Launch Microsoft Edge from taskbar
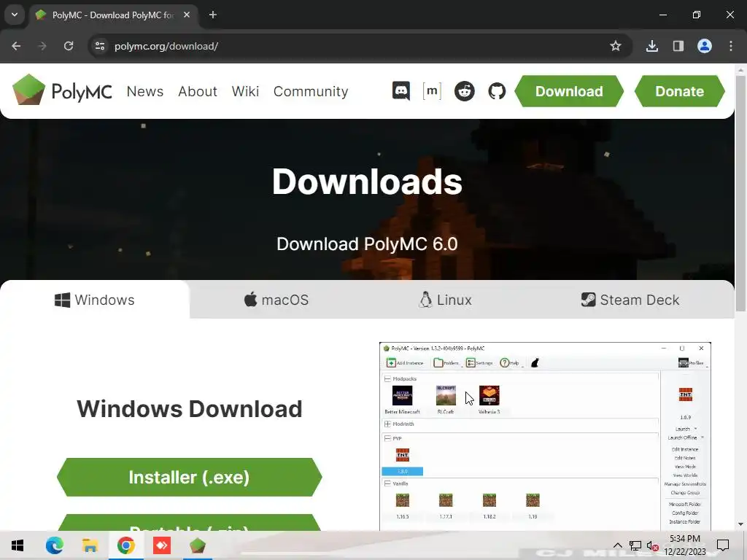Image resolution: width=747 pixels, height=560 pixels. [54, 545]
